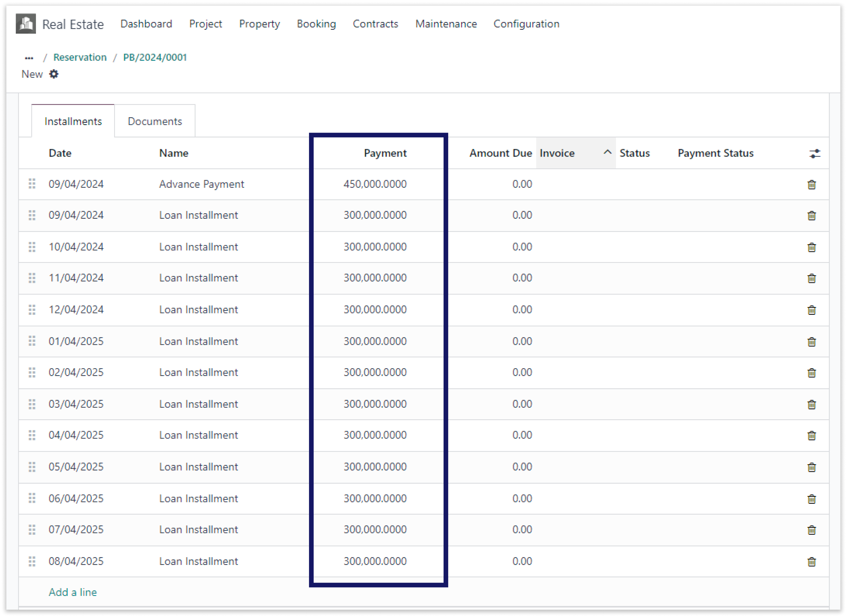846x616 pixels.
Task: Go to Reservation breadcrumb link
Action: [x=80, y=57]
